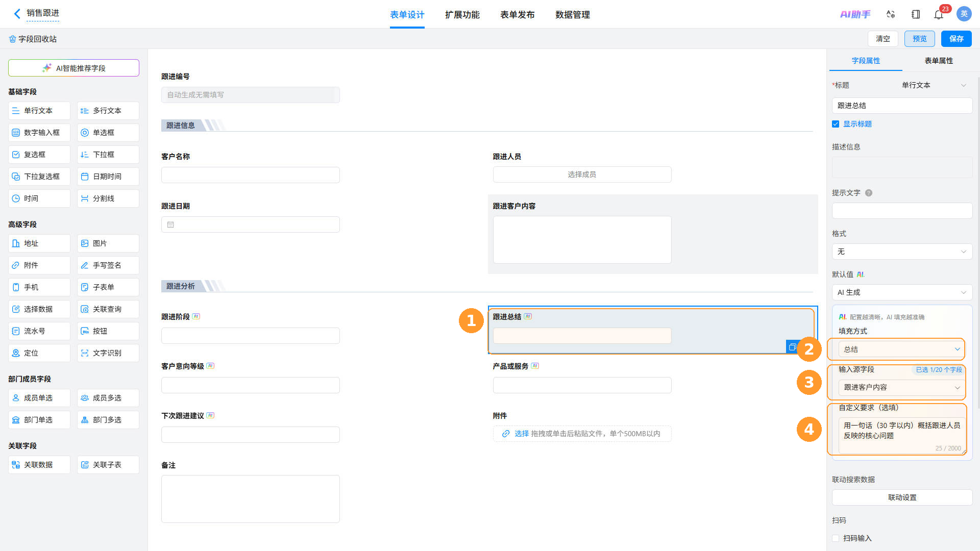
Task: Open the AI助手 assistant
Action: point(855,14)
